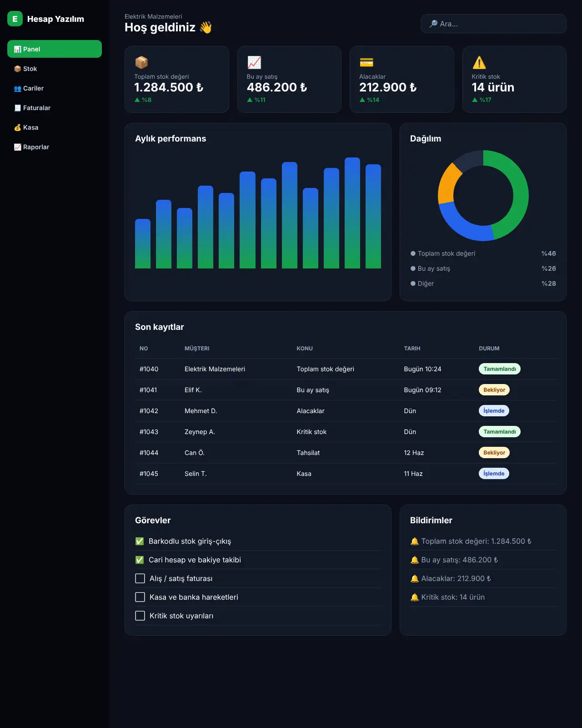Click the Tamamlandı badge on record #1040
The image size is (582, 728).
pyautogui.click(x=499, y=369)
